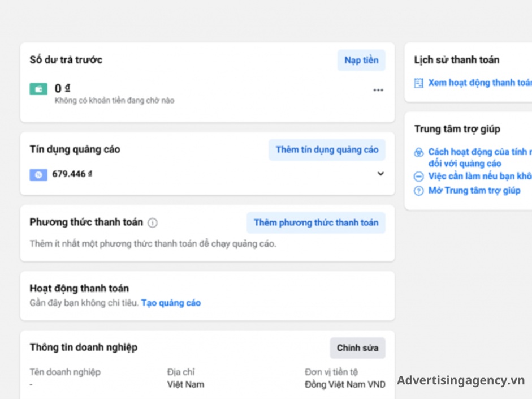532x399 pixels.
Task: Open Xem hoạt động thanh toán link
Action: click(x=480, y=83)
